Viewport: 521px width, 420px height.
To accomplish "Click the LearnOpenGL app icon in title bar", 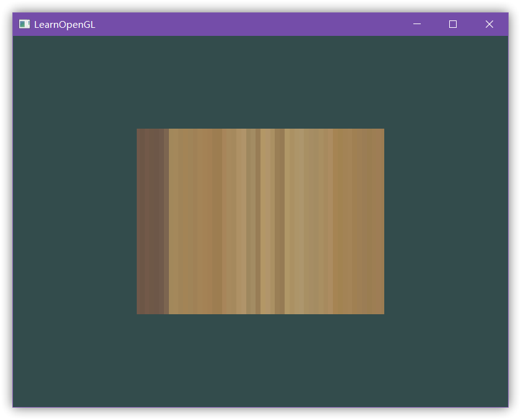I will pos(24,24).
